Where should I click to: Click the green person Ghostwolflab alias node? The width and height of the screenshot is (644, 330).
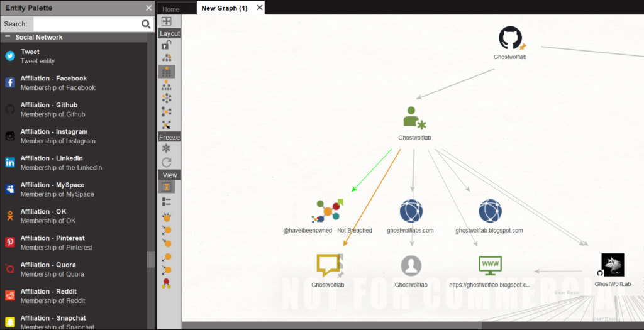(x=414, y=118)
